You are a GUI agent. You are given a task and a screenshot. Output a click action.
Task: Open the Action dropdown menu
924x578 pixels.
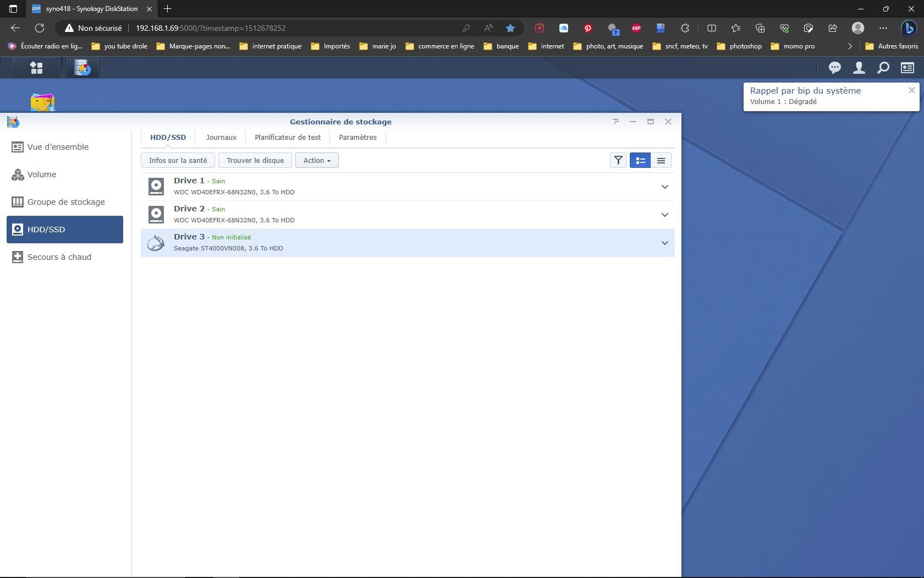(317, 160)
